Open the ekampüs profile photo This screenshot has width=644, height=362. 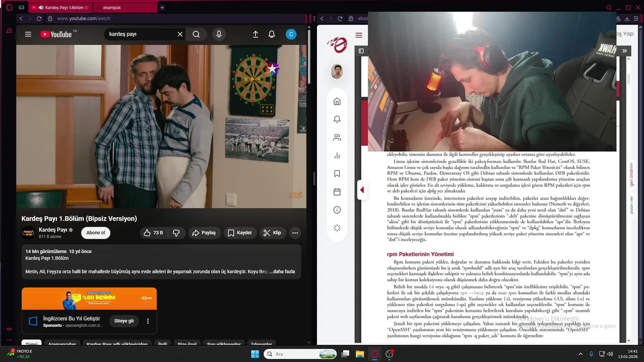pyautogui.click(x=337, y=71)
